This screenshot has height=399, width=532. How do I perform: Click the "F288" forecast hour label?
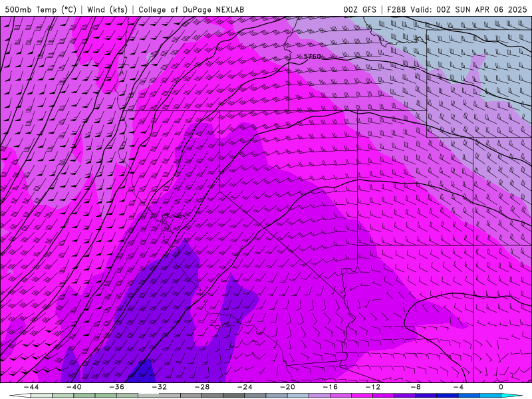[x=396, y=9]
